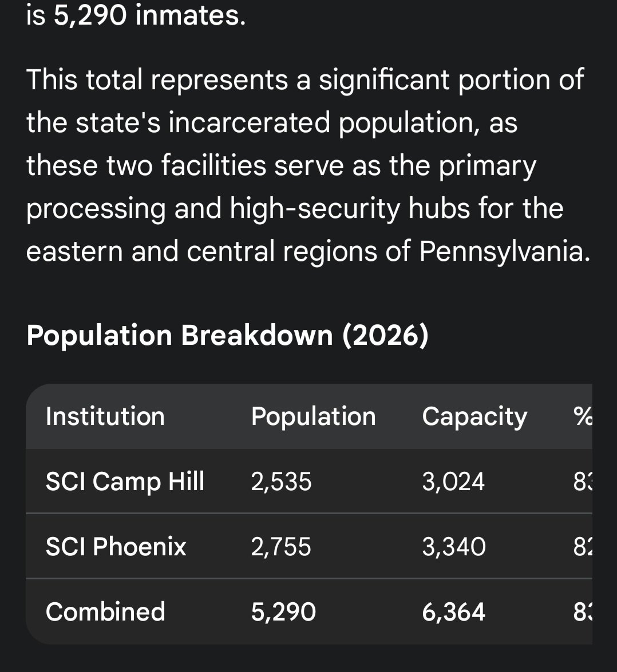Select the Institution column header
617x672 pixels.
[x=105, y=416]
